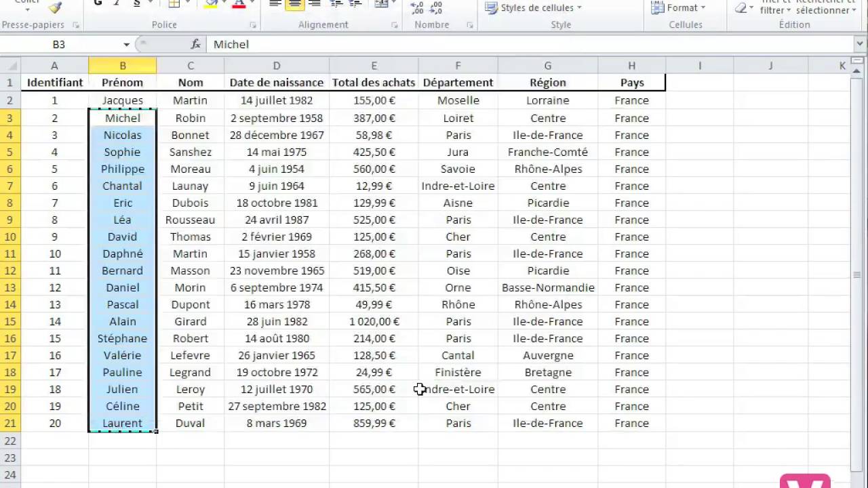This screenshot has width=868, height=488.
Task: Open the Format dropdown in Cellules
Action: click(678, 7)
